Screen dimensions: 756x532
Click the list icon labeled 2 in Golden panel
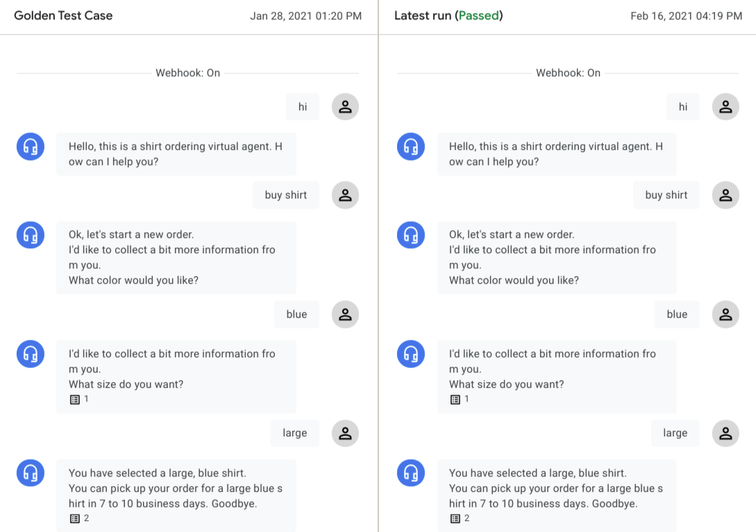[75, 518]
